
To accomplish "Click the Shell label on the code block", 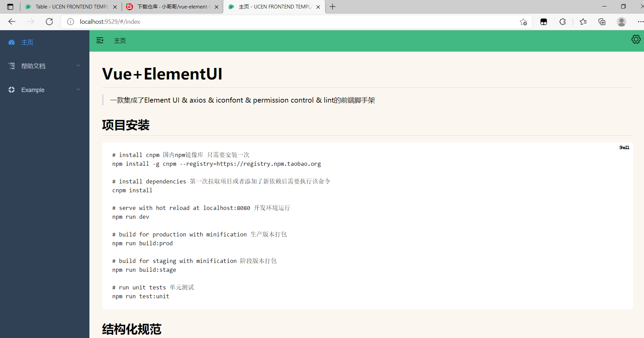I will tap(624, 147).
